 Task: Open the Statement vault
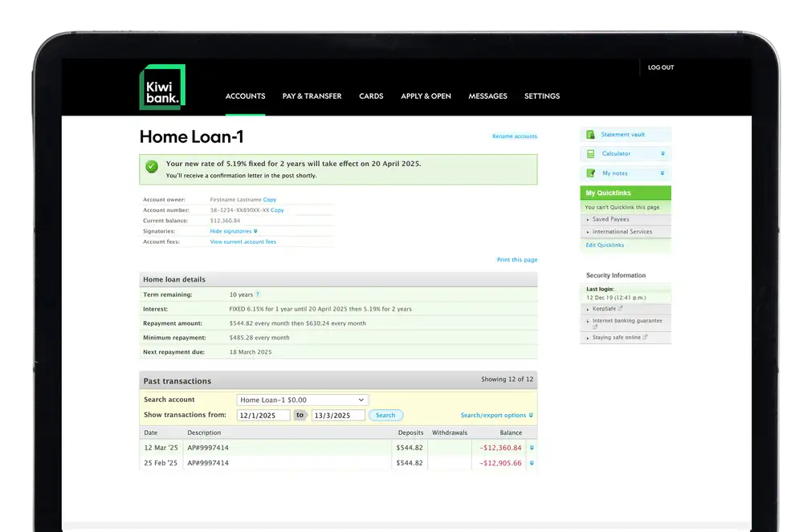pyautogui.click(x=625, y=134)
